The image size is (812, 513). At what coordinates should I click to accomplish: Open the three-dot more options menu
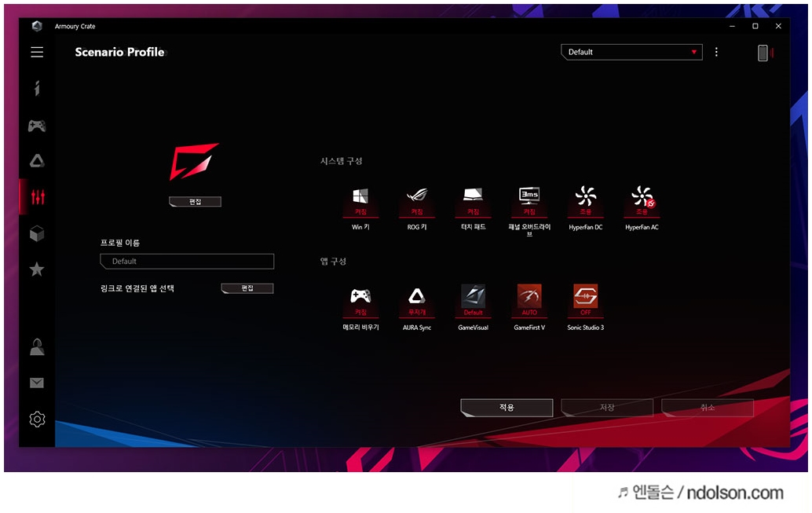click(716, 52)
